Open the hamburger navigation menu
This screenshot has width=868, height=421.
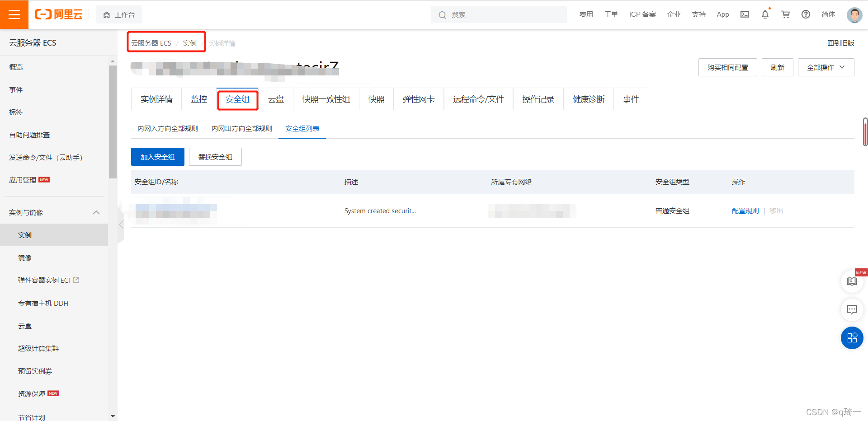click(x=14, y=14)
